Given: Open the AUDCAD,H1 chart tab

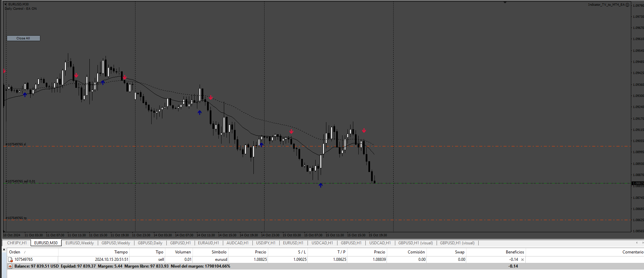Looking at the screenshot, I should click(x=237, y=243).
